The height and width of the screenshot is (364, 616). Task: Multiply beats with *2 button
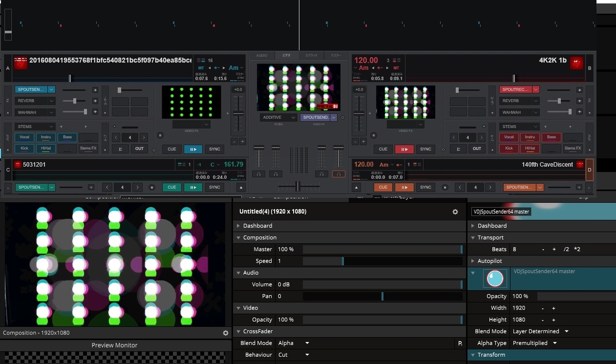click(577, 249)
